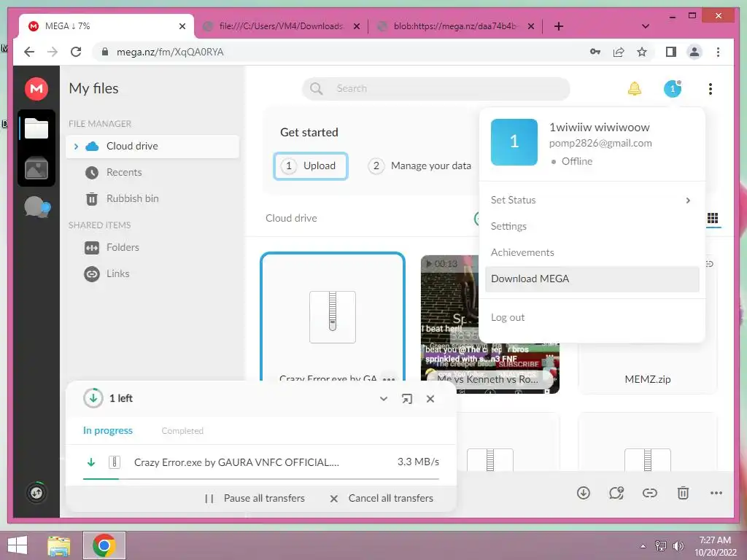Reload the page in Chrome

(76, 52)
